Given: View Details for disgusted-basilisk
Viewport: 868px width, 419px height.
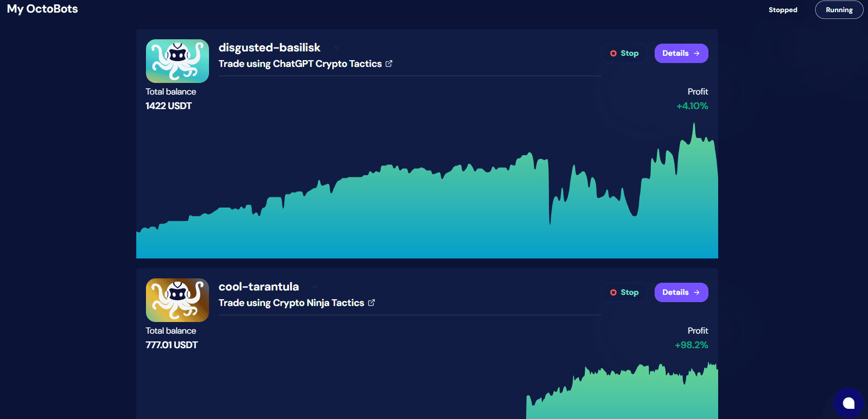Looking at the screenshot, I should (x=681, y=53).
